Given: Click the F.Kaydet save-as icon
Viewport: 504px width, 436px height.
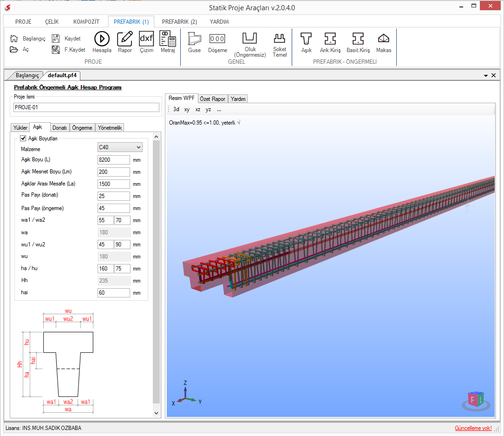Looking at the screenshot, I should tap(56, 50).
